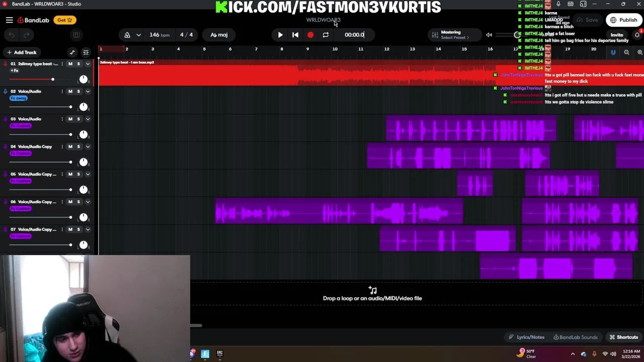Click the pan knob on track 05

pyautogui.click(x=84, y=190)
